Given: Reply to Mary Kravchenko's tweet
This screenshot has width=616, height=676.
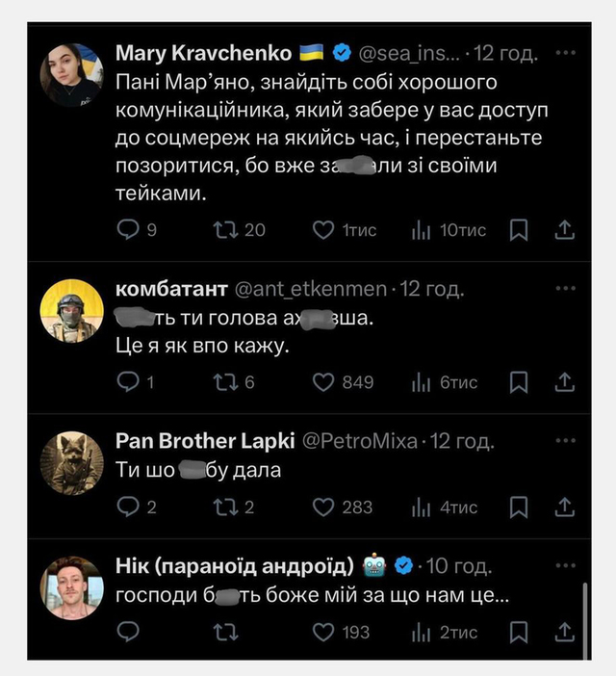Looking at the screenshot, I should point(128,230).
